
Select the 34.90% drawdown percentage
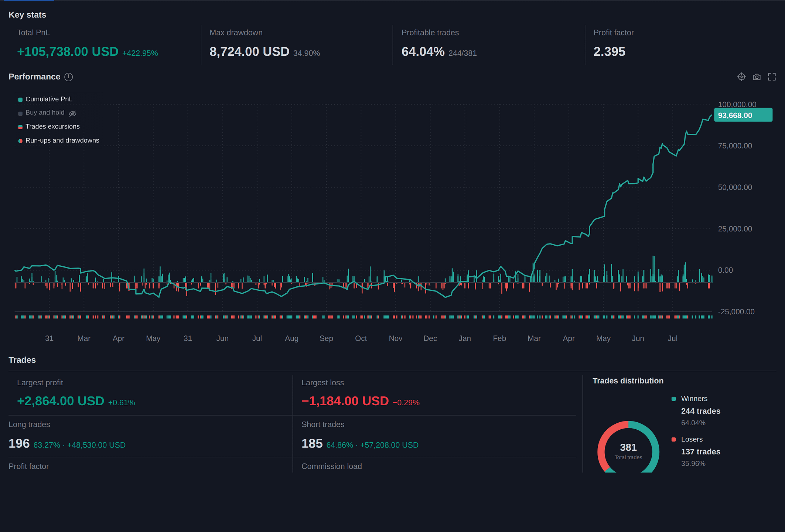tap(307, 53)
